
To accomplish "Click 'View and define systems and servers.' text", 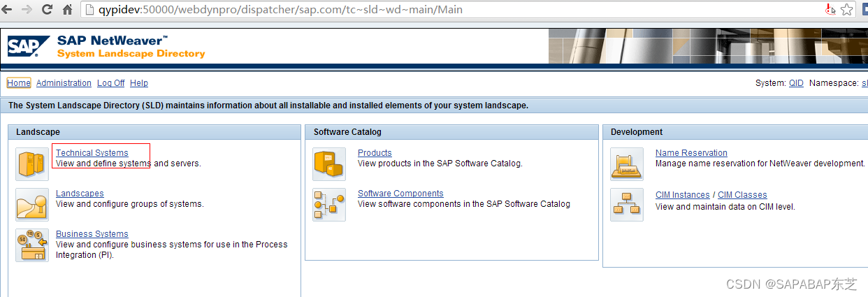I will pyautogui.click(x=129, y=164).
